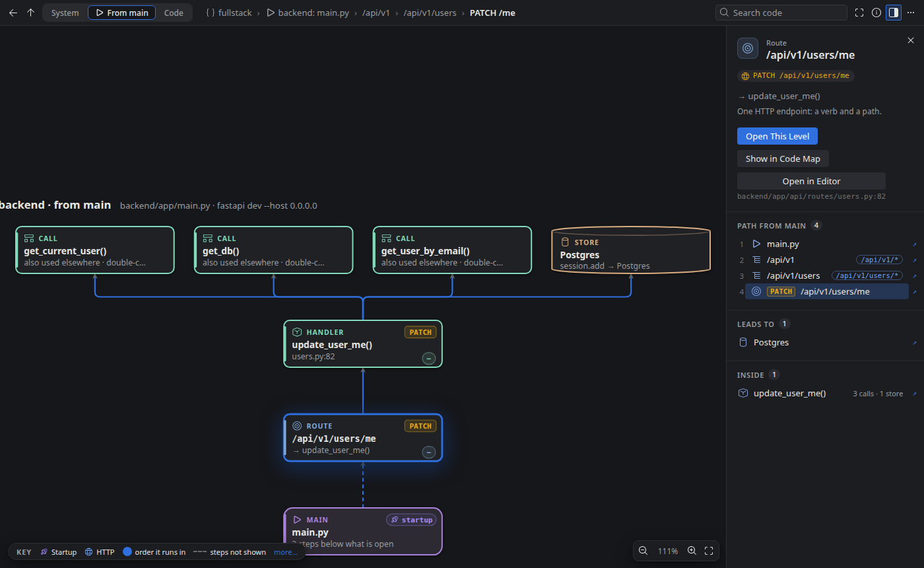Focus the Search code field
This screenshot has height=568, width=924.
tap(781, 13)
